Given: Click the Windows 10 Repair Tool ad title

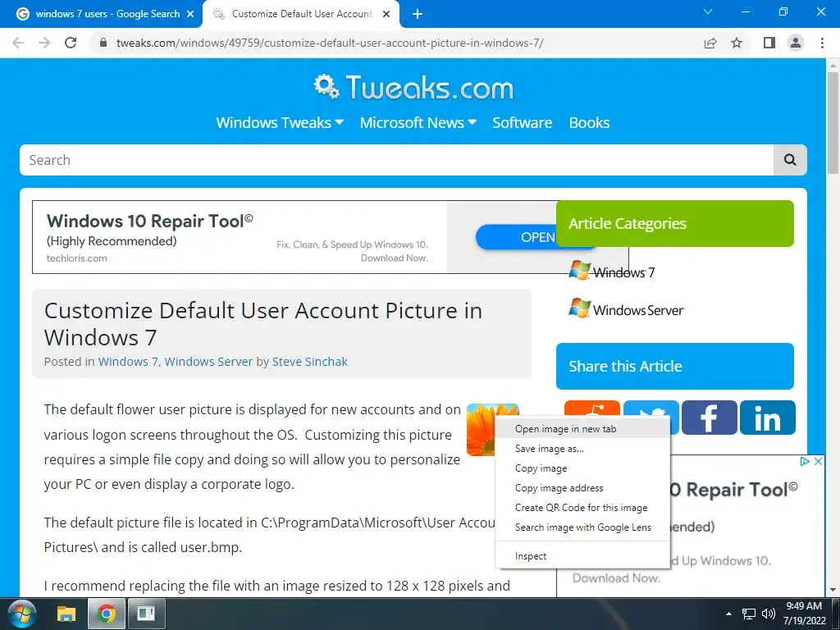Looking at the screenshot, I should 149,221.
